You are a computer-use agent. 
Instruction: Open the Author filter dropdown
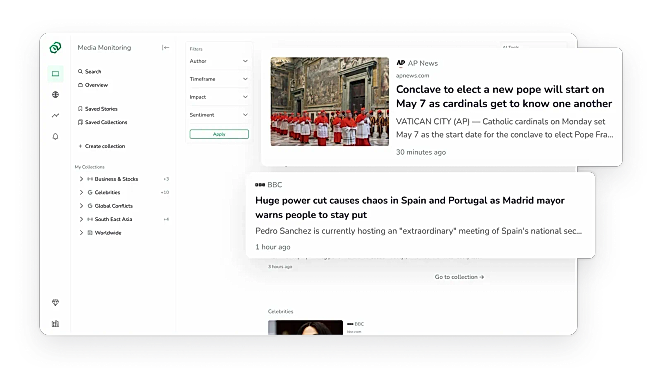[x=219, y=61]
